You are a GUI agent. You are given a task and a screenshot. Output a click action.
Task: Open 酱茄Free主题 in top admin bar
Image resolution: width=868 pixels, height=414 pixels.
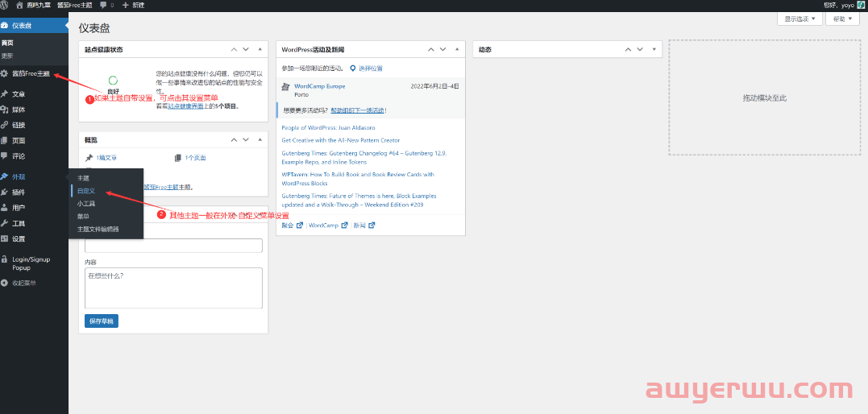pyautogui.click(x=75, y=4)
